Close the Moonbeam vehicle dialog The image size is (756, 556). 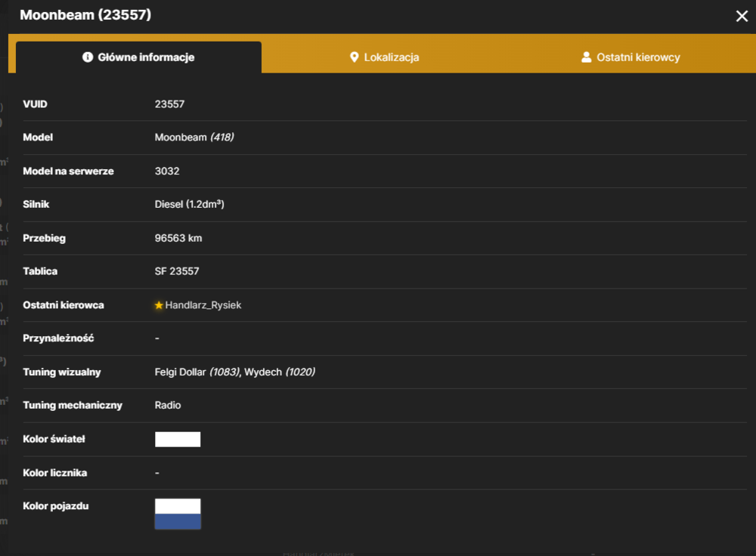742,17
